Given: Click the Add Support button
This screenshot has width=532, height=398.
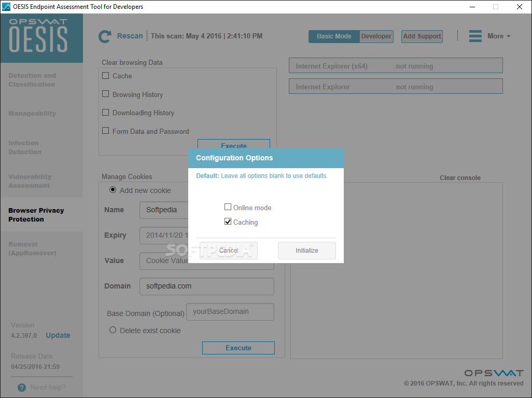Looking at the screenshot, I should tap(422, 36).
